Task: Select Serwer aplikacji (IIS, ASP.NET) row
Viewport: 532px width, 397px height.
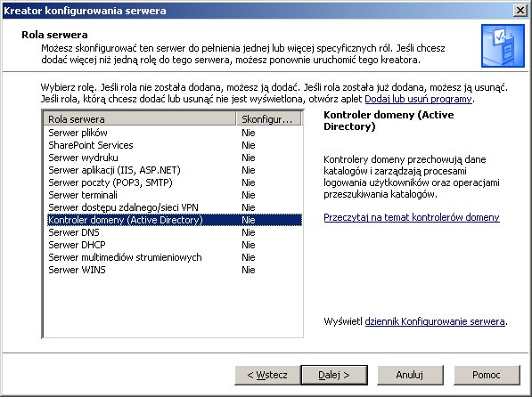Action: (173, 170)
